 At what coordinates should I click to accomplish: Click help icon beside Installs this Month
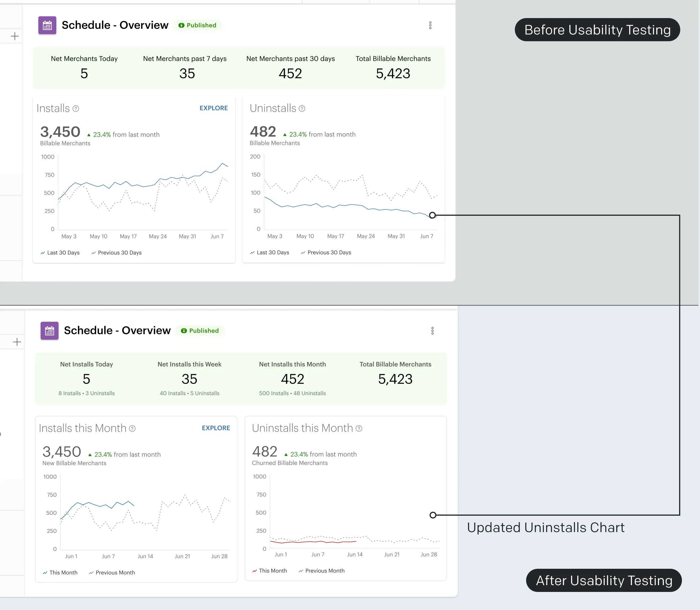click(x=132, y=429)
